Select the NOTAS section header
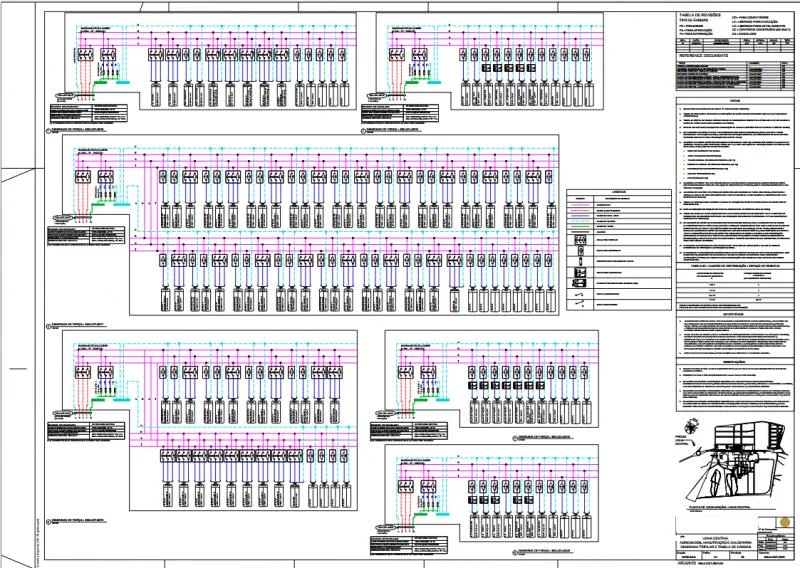Image resolution: width=800 pixels, height=568 pixels. click(x=734, y=100)
